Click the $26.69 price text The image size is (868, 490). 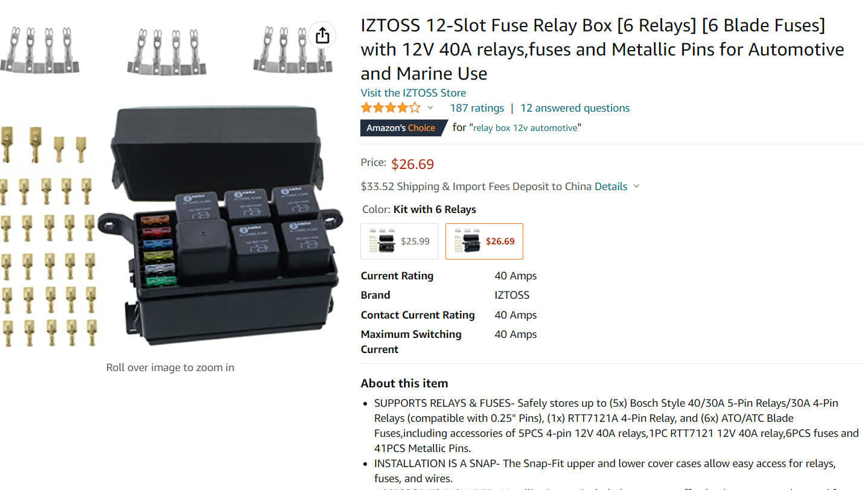tap(412, 164)
